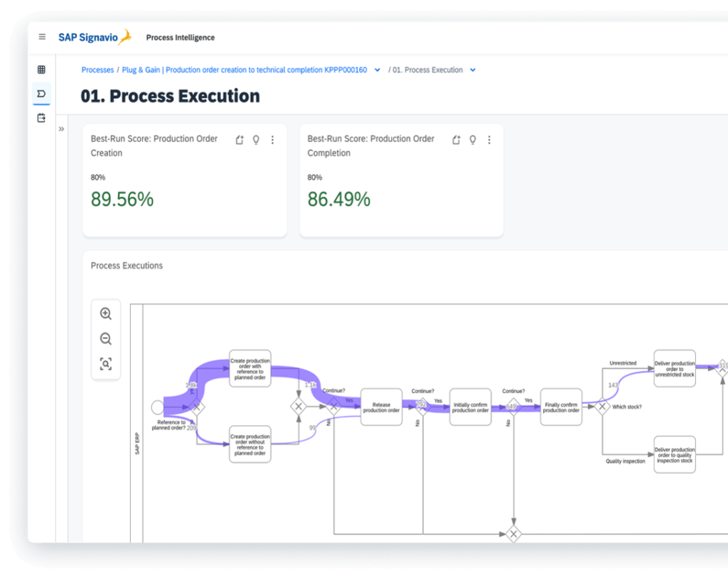Open kebab menu on Production Order Creation card
The image size is (728, 578).
(x=273, y=140)
